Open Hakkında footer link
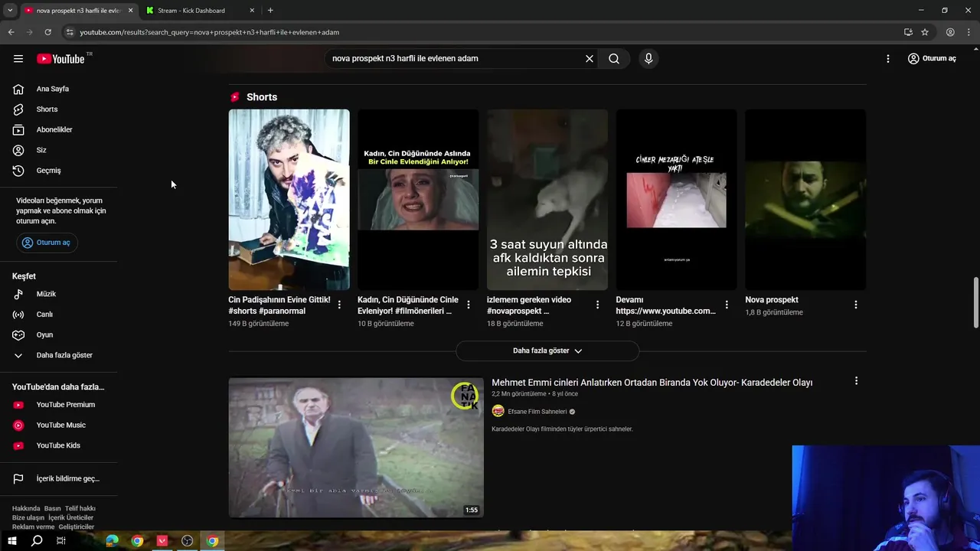This screenshot has height=551, width=980. [26, 508]
